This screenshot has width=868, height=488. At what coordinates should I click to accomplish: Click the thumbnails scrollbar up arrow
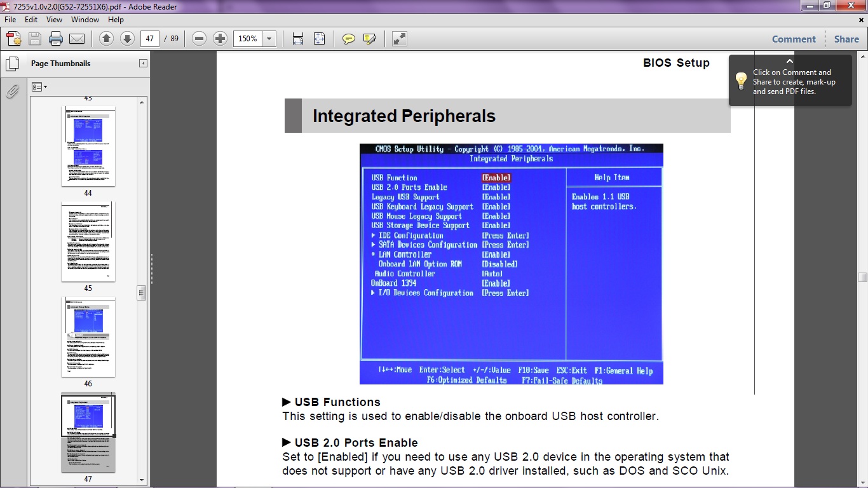tap(142, 101)
